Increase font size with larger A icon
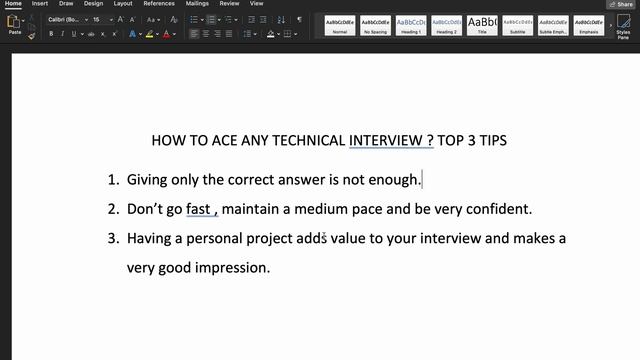The image size is (640, 360). tap(121, 20)
